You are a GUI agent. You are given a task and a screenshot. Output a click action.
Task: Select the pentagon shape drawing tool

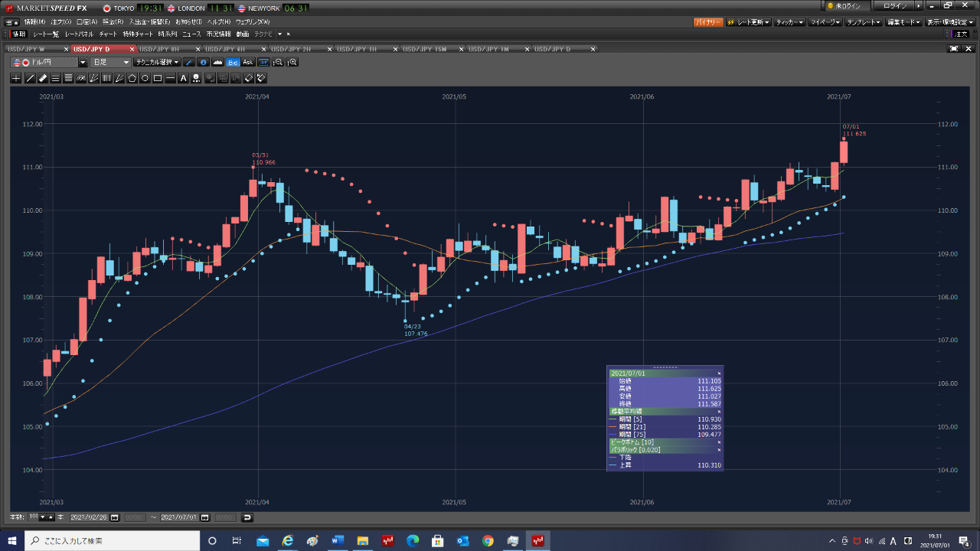pyautogui.click(x=132, y=78)
